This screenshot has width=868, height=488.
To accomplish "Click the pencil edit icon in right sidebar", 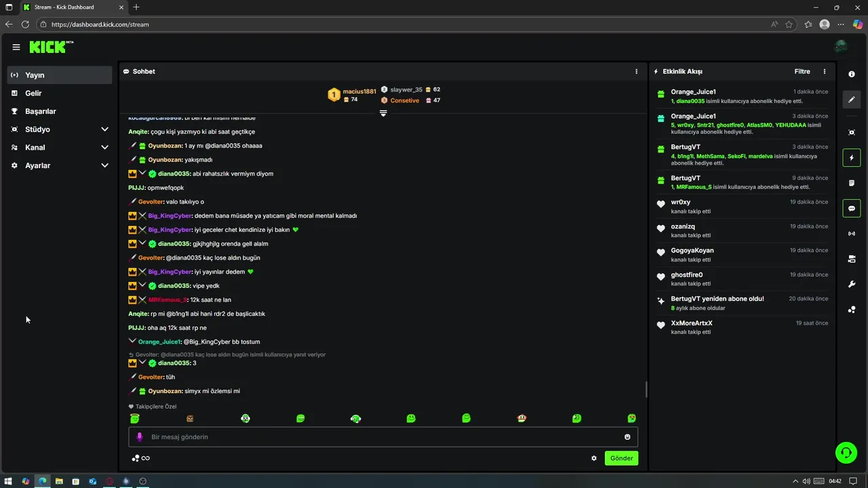I will 852,100.
